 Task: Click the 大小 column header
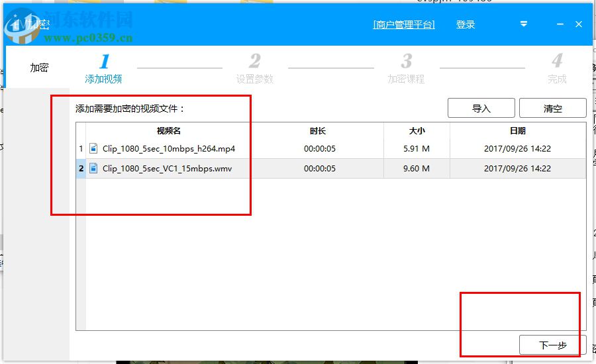click(x=417, y=131)
